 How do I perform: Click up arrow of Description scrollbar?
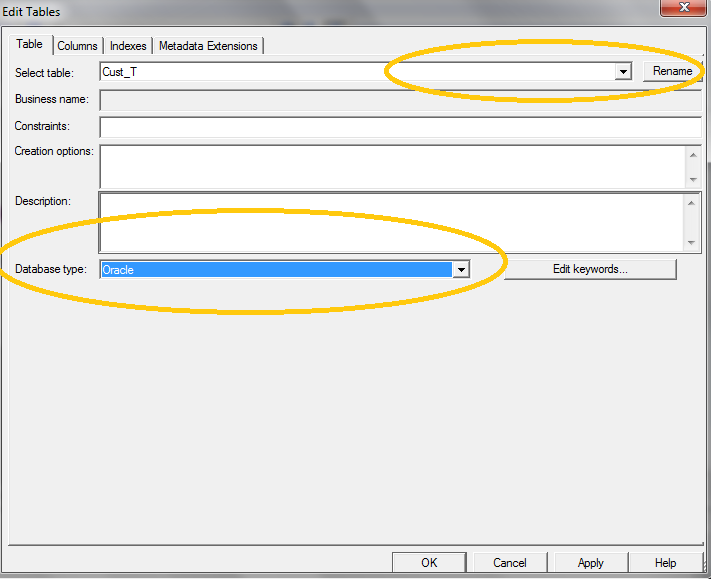tap(692, 203)
